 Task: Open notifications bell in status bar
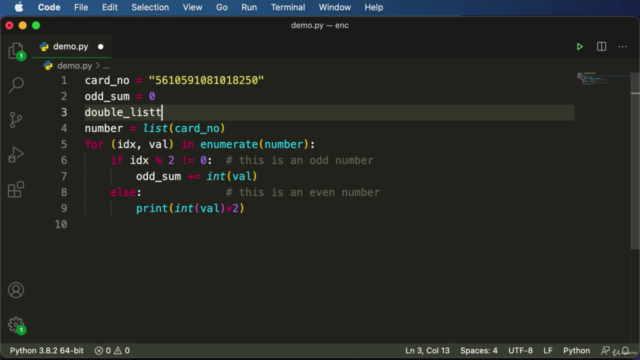pos(625,351)
